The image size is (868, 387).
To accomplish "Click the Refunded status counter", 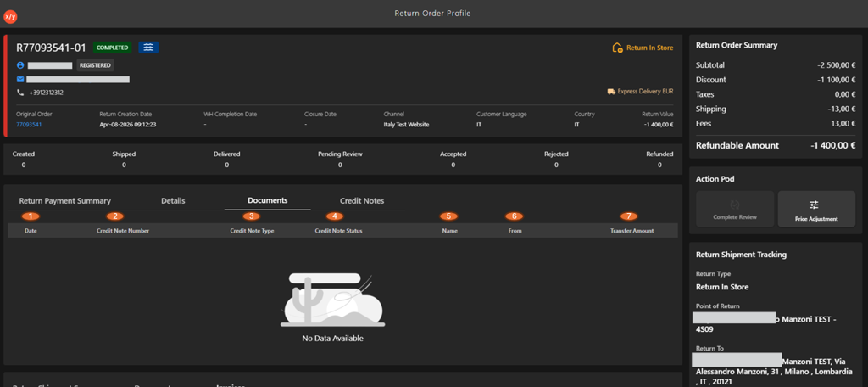I will tap(659, 159).
